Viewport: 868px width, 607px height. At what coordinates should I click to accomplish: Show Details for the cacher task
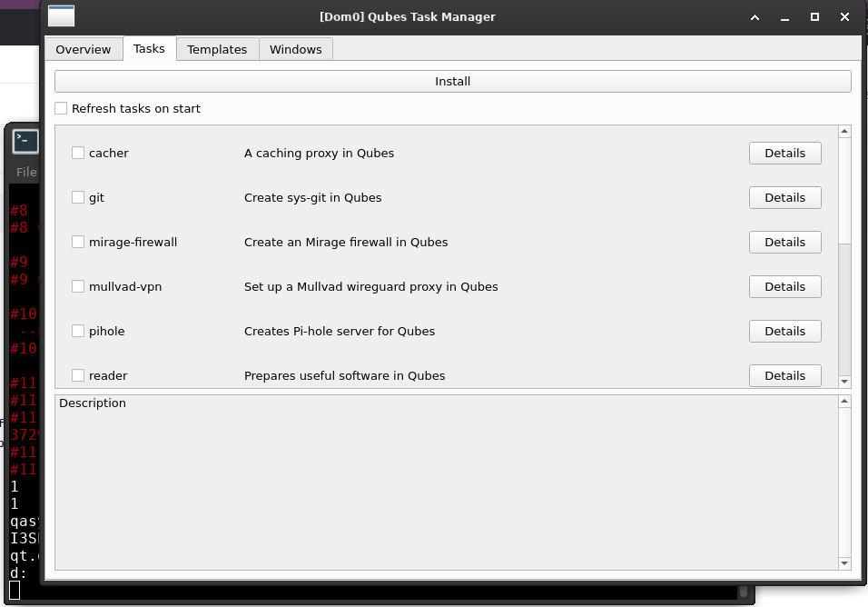tap(784, 153)
